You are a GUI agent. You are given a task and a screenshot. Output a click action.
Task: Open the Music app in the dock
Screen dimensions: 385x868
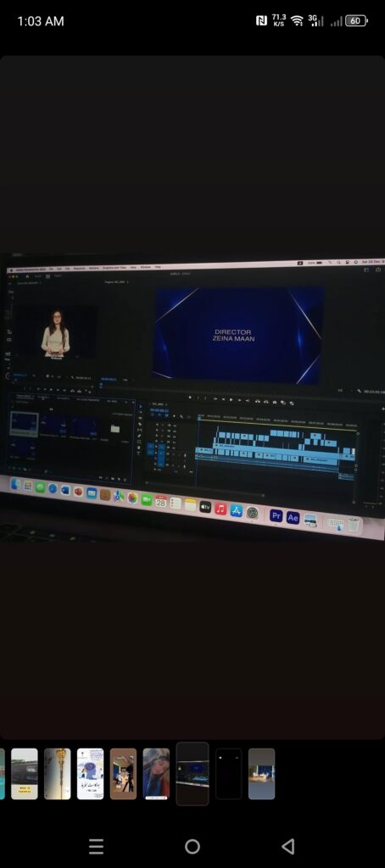[x=220, y=509]
